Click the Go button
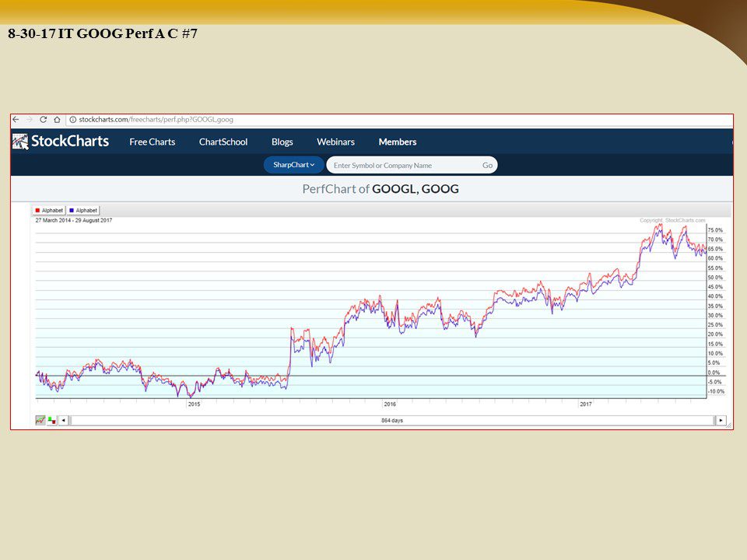The height and width of the screenshot is (560, 747). click(487, 165)
